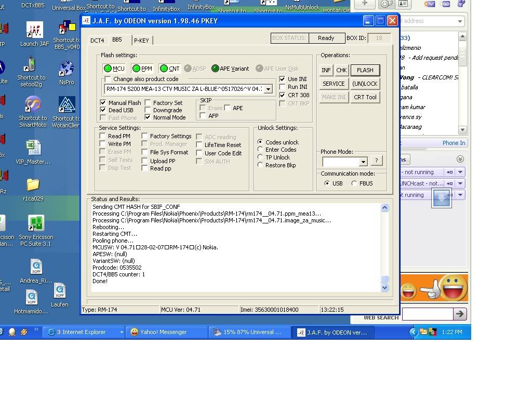Open the Andrea_Ri 3GPP video file
Screen dimensions: 532x399
tap(36, 271)
